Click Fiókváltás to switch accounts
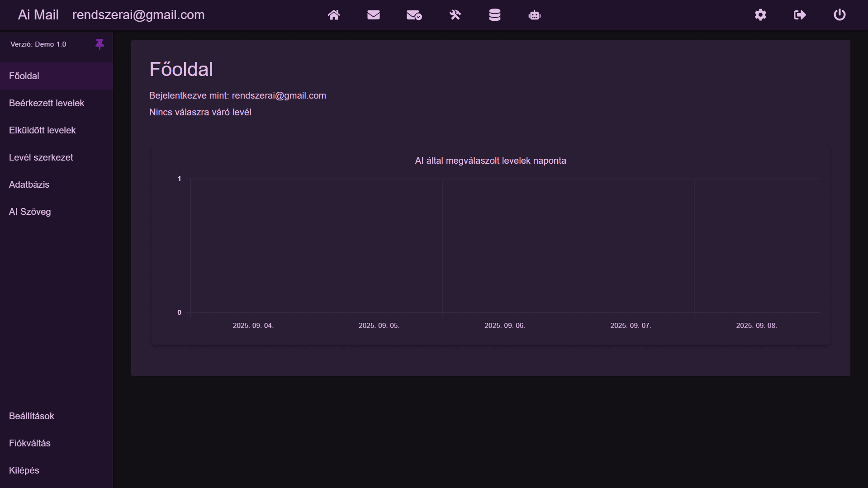Screen dimensions: 868x488 [x=30, y=443]
